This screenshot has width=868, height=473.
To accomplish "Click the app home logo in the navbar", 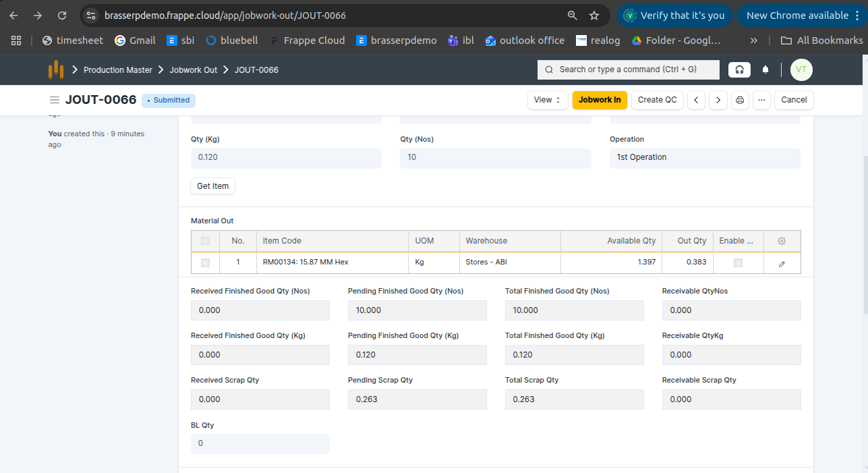I will pyautogui.click(x=56, y=69).
